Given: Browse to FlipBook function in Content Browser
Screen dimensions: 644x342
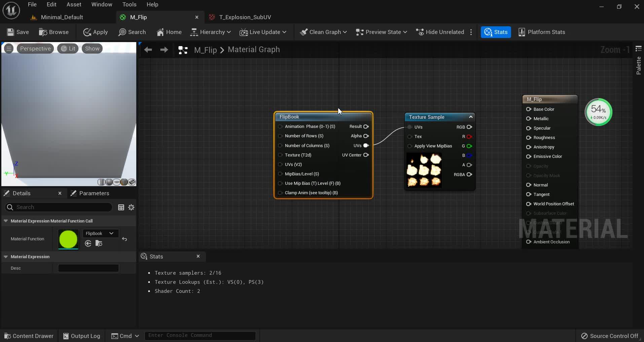Looking at the screenshot, I should [99, 243].
